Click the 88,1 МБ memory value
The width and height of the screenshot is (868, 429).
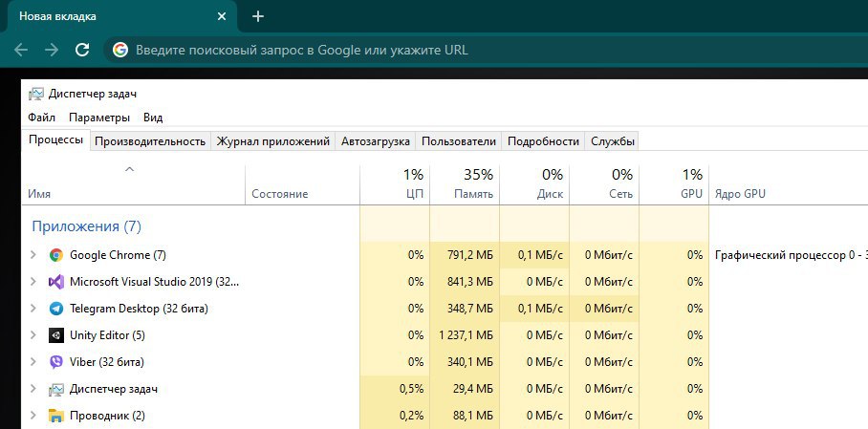coord(473,416)
